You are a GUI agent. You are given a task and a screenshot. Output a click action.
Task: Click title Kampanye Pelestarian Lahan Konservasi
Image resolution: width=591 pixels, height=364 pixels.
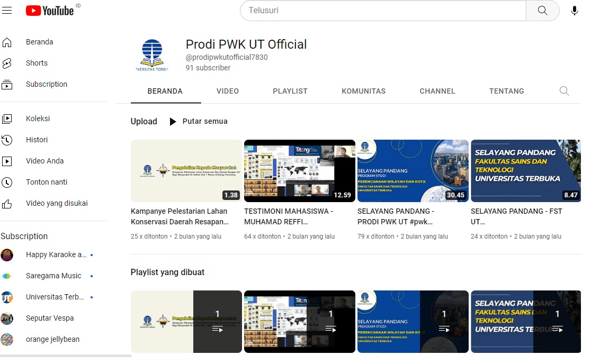(180, 216)
